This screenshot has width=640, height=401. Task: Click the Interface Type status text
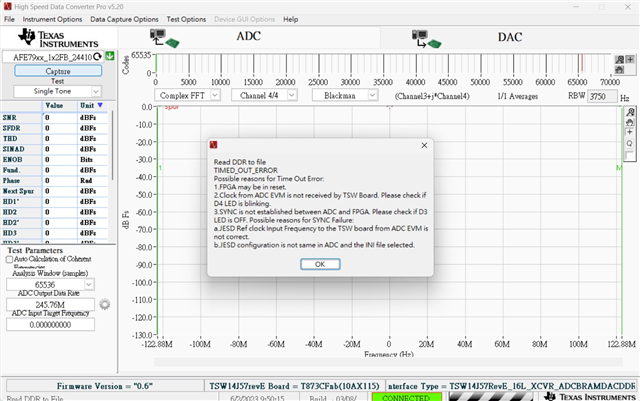(x=511, y=386)
